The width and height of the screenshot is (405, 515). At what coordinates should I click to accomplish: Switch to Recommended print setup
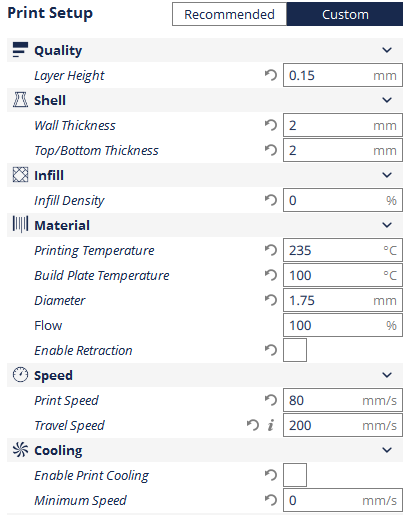pos(229,14)
